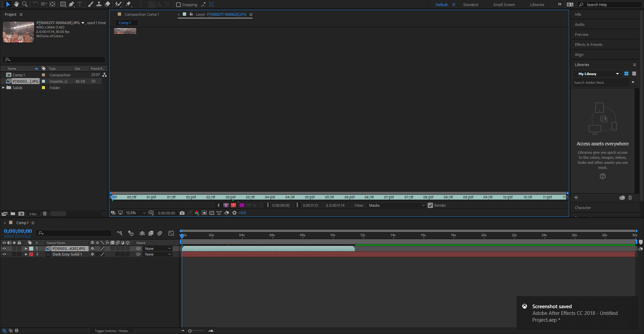The image size is (644, 334).
Task: Click the teal label color of layer 1
Action: point(31,249)
